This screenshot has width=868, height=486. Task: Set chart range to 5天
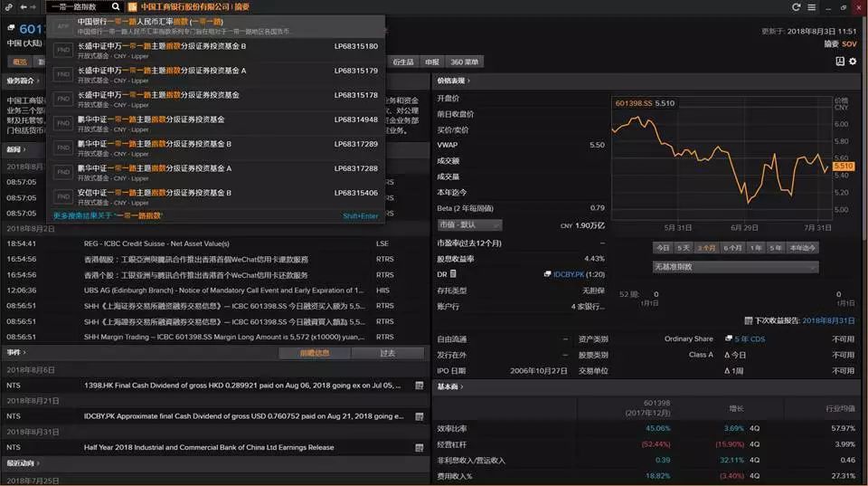pyautogui.click(x=684, y=248)
